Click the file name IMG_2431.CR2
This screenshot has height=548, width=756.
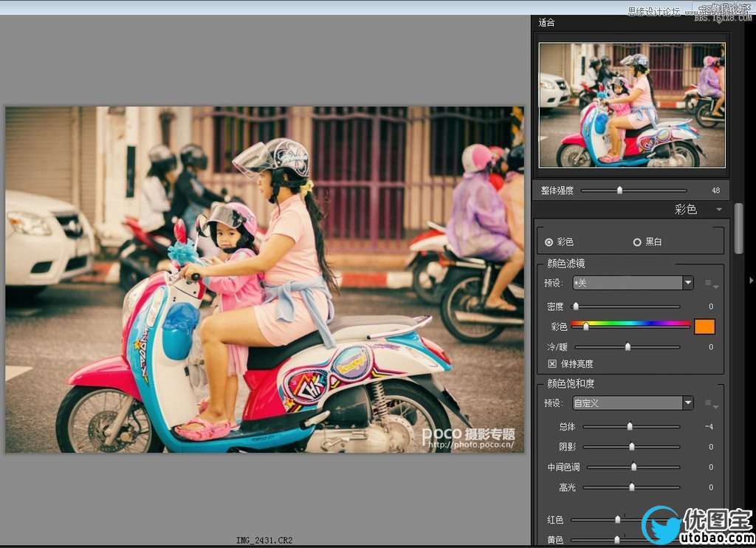point(264,541)
